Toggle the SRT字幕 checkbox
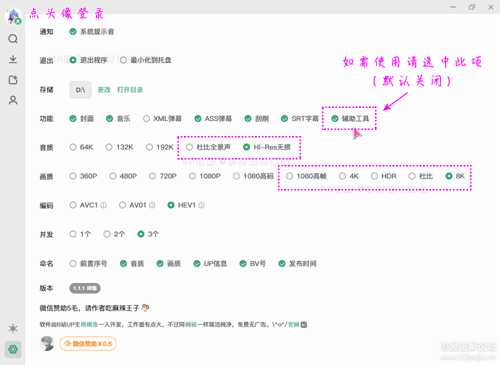This screenshot has height=365, width=500. 284,118
